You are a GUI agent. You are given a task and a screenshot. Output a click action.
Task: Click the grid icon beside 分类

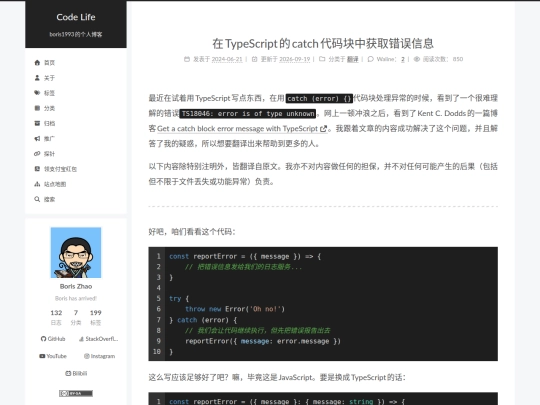click(x=37, y=108)
